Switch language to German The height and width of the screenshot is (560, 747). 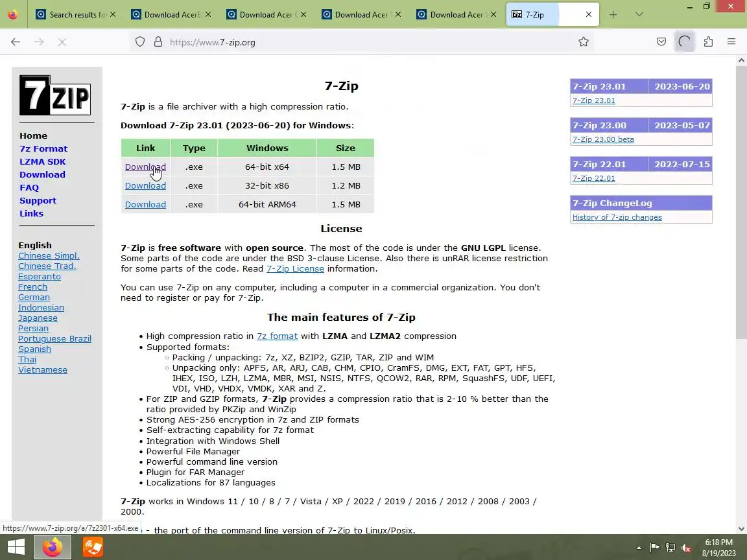[x=34, y=297]
